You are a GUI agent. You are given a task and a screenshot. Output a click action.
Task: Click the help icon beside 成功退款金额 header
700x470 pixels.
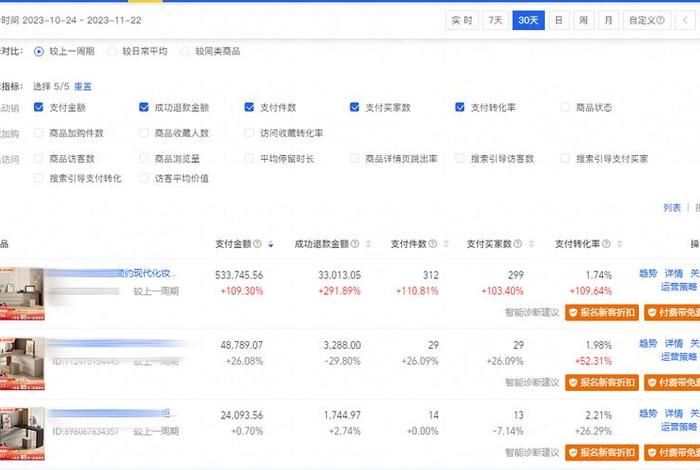[355, 244]
